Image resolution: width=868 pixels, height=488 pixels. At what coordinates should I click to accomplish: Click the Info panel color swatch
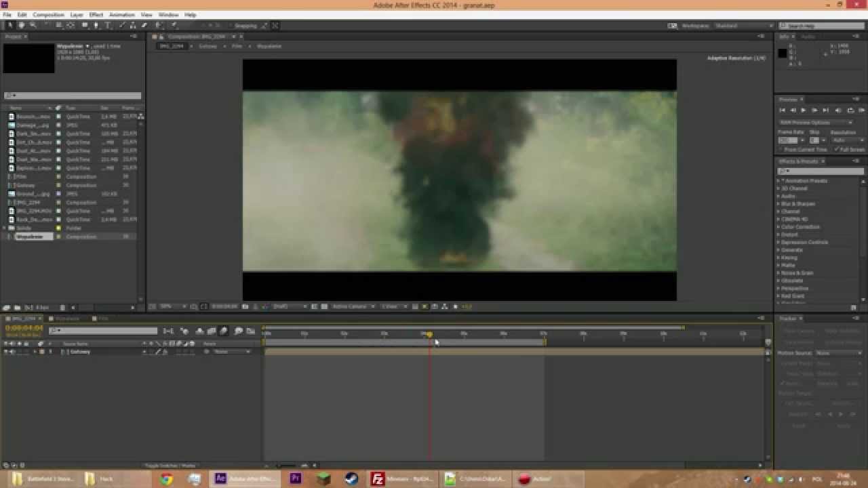coord(783,53)
